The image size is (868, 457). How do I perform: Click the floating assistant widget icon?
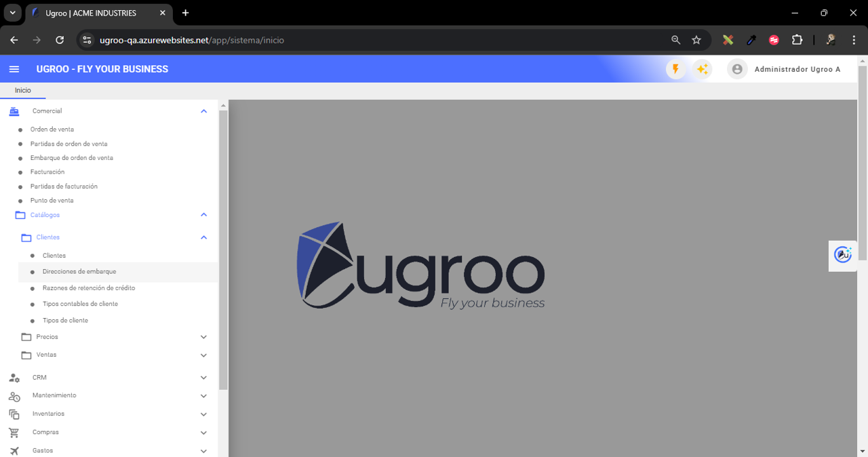(x=843, y=254)
